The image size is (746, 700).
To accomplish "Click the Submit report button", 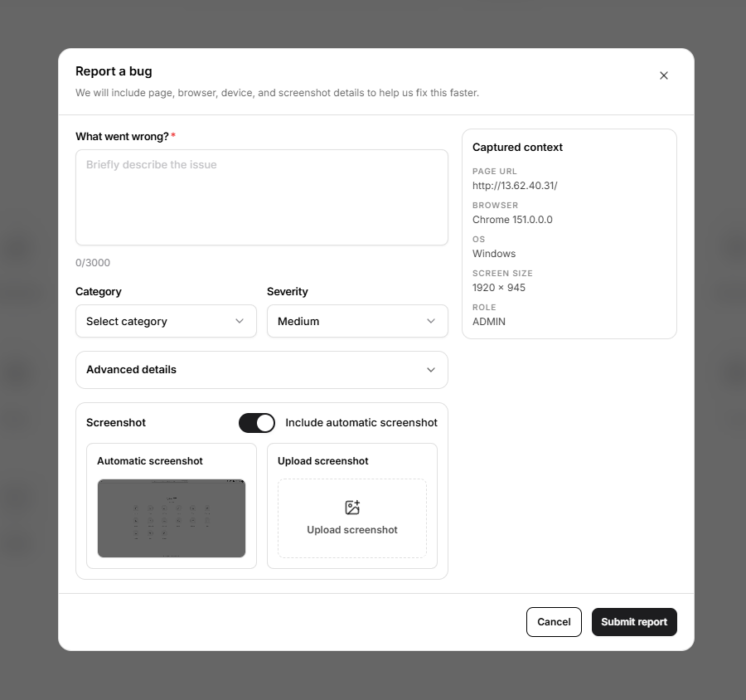I will point(634,622).
